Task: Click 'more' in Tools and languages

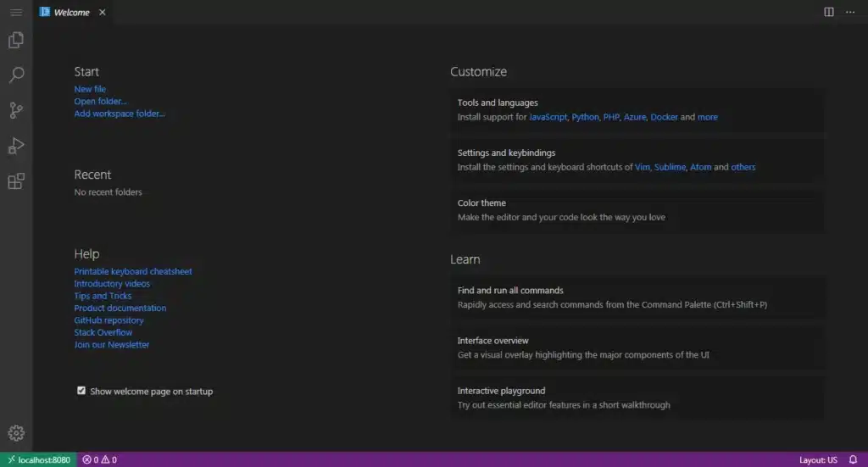Action: tap(708, 117)
